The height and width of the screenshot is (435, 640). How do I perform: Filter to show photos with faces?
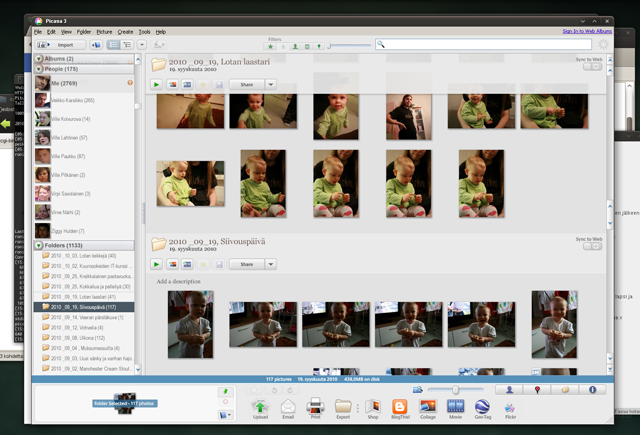(x=295, y=47)
